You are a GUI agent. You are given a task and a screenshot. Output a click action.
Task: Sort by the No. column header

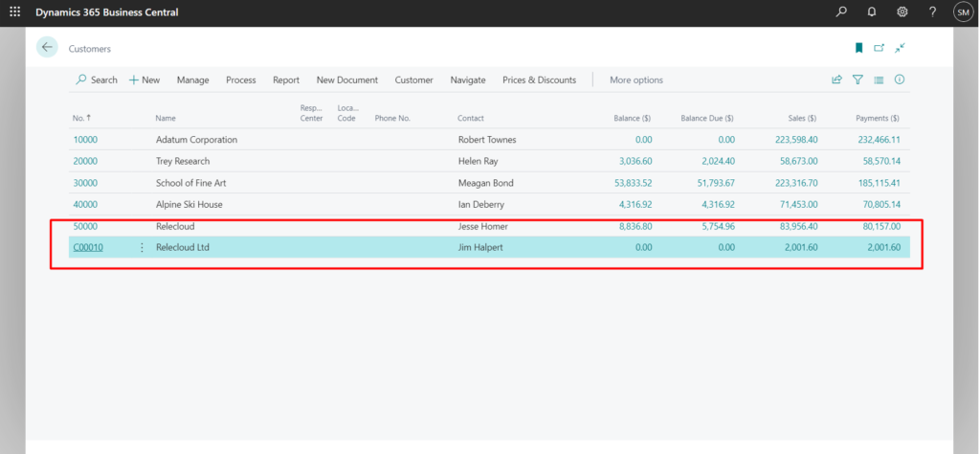click(x=82, y=118)
